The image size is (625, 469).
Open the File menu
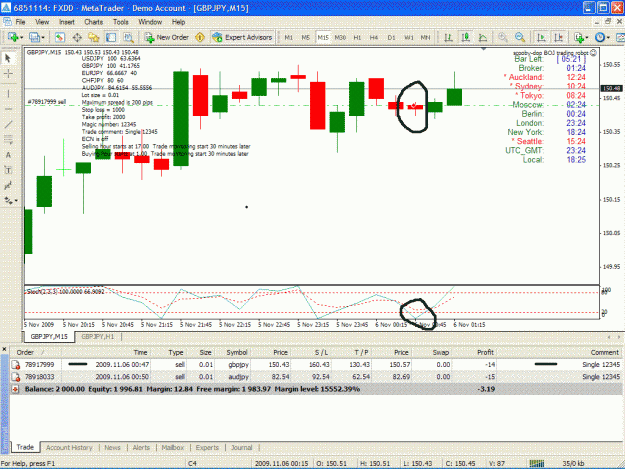20,22
